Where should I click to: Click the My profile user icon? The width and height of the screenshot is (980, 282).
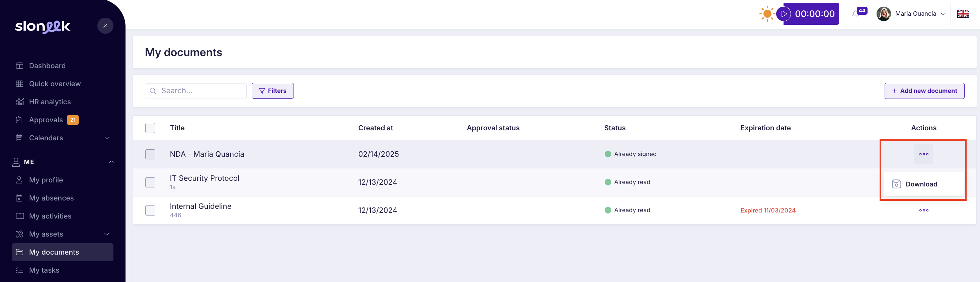(x=19, y=180)
